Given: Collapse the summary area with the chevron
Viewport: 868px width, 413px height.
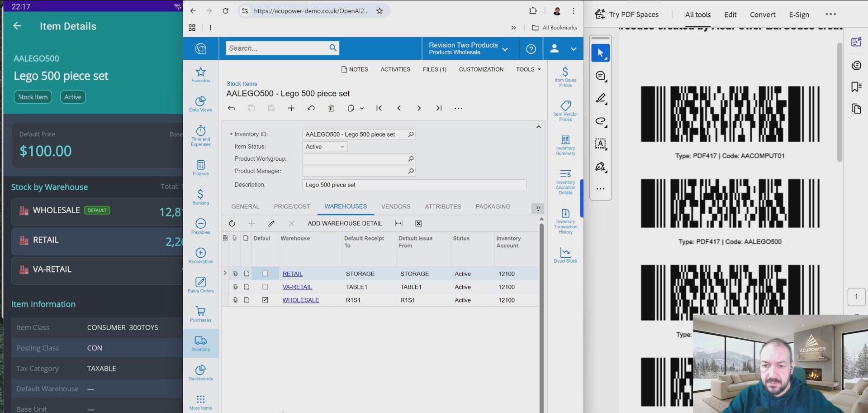Looking at the screenshot, I should click(x=538, y=127).
